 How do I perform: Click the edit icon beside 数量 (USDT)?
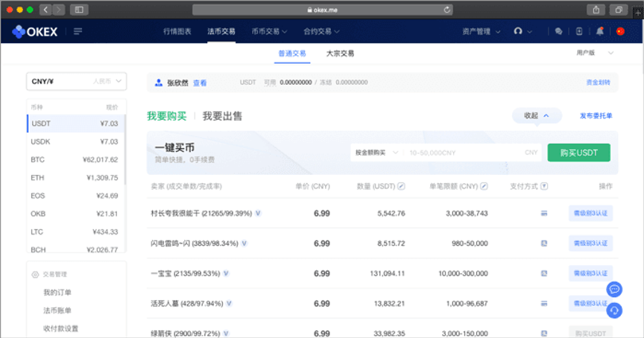402,186
